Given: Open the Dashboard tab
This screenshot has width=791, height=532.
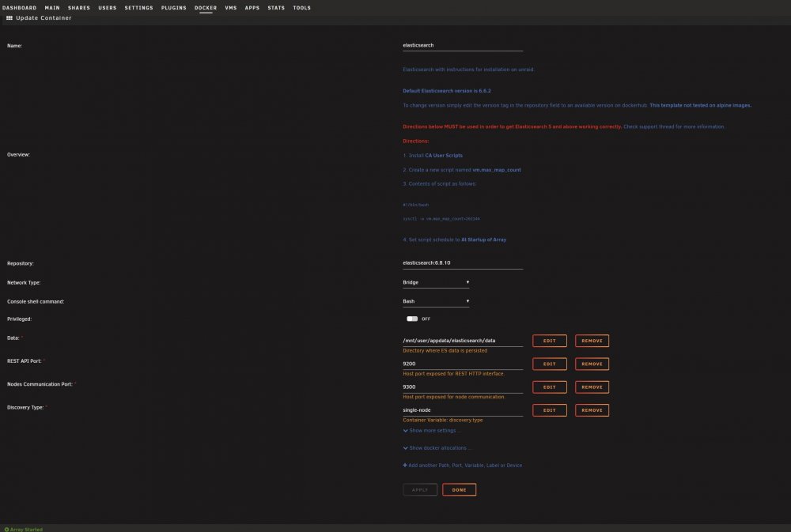Looking at the screenshot, I should tap(19, 8).
